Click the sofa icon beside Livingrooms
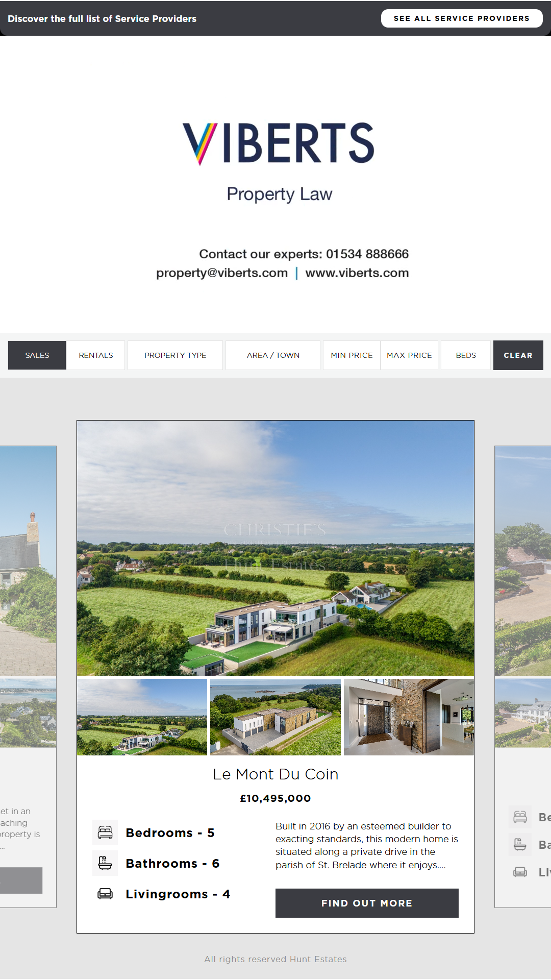551x980 pixels. click(x=105, y=894)
